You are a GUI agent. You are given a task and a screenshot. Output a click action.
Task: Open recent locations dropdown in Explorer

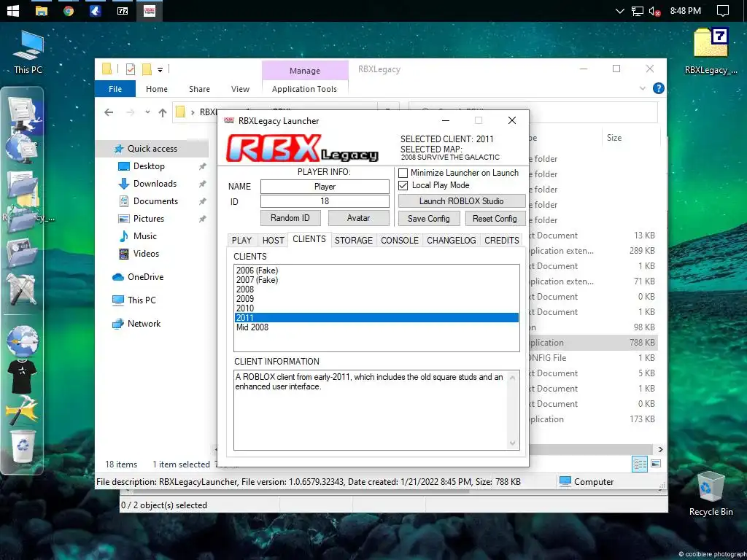click(x=147, y=112)
